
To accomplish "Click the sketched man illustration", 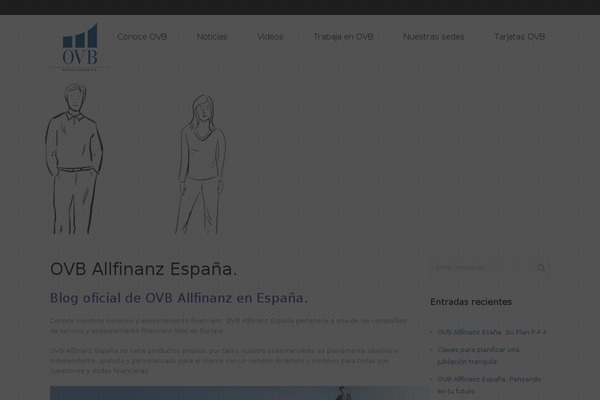I will coord(74,159).
